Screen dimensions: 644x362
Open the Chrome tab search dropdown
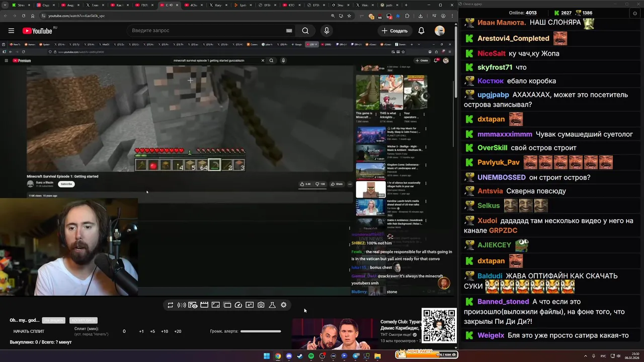point(6,5)
